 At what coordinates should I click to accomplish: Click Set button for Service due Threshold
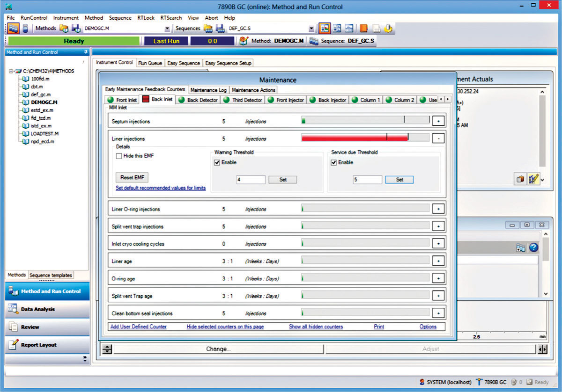pyautogui.click(x=399, y=180)
